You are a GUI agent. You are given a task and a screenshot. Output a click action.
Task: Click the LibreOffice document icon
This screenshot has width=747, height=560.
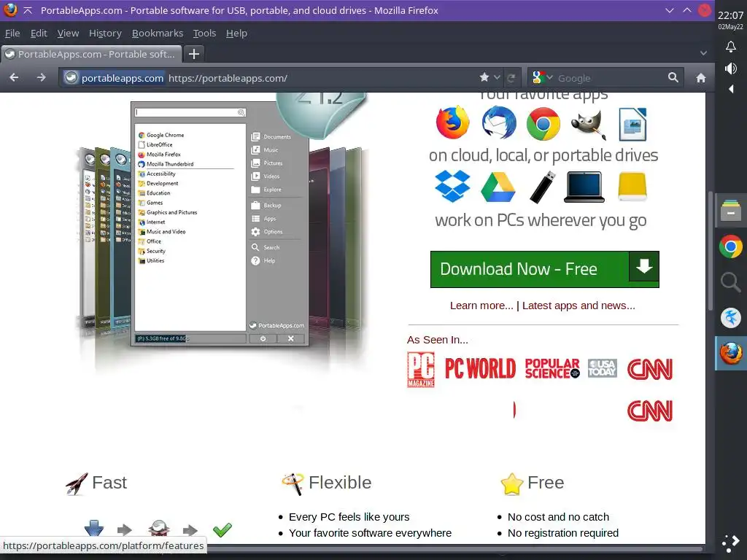tap(632, 124)
